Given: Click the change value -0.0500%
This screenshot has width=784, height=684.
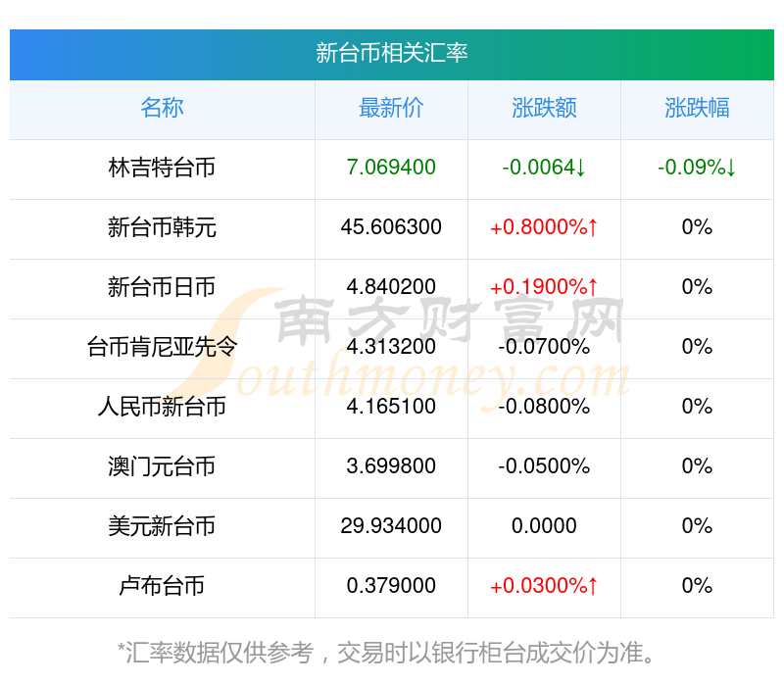Looking at the screenshot, I should (544, 466).
